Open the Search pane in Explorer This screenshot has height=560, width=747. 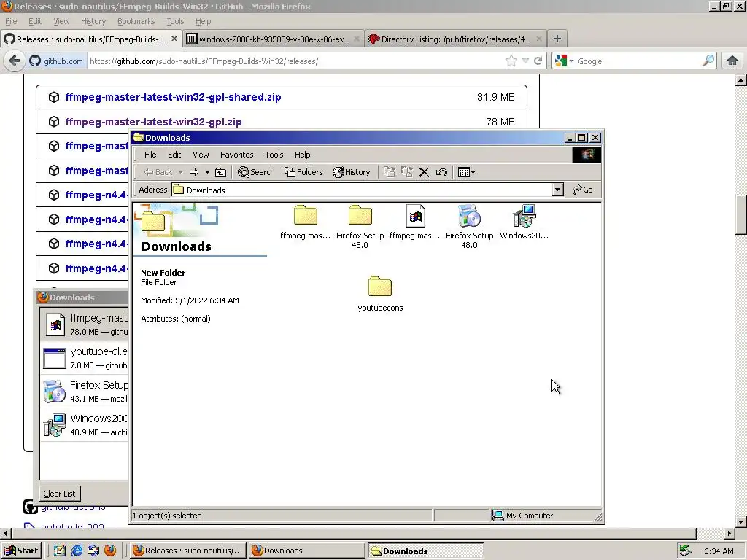click(x=256, y=172)
